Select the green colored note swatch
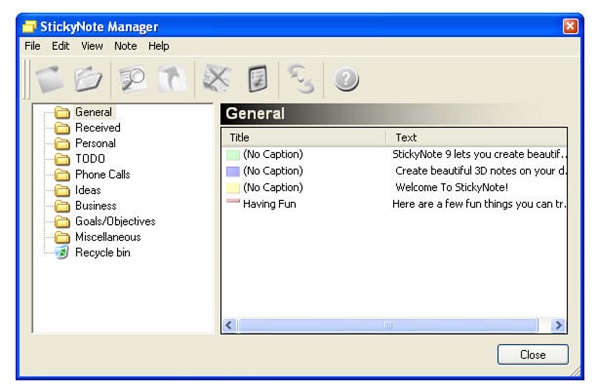 233,155
